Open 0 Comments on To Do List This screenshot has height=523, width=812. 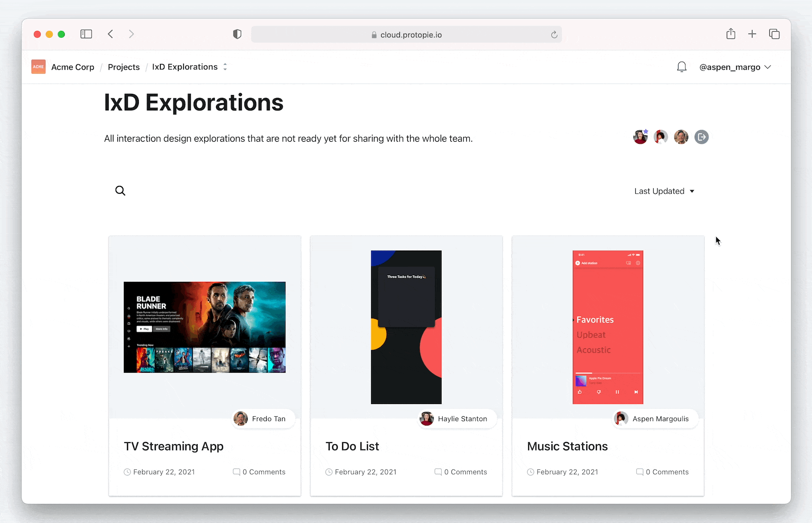click(x=461, y=472)
